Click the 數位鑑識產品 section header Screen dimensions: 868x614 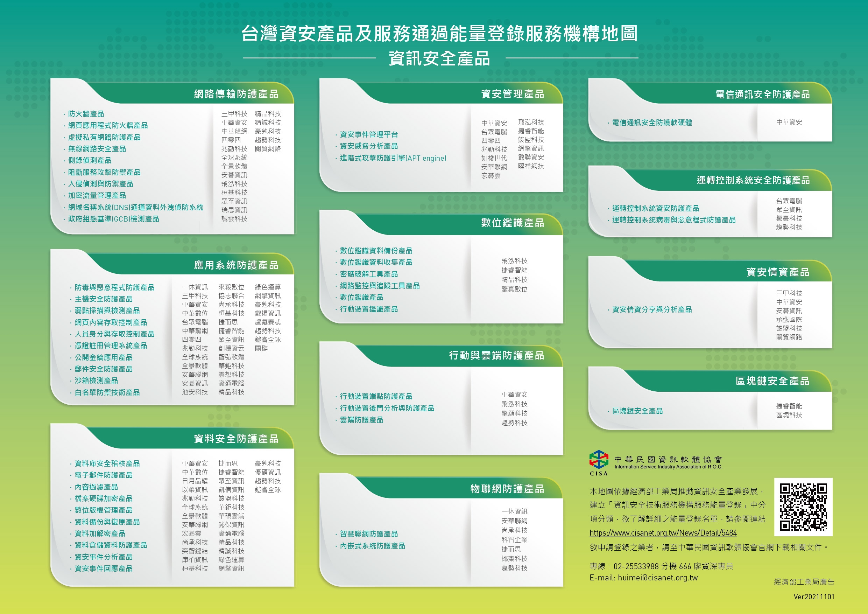tap(512, 222)
